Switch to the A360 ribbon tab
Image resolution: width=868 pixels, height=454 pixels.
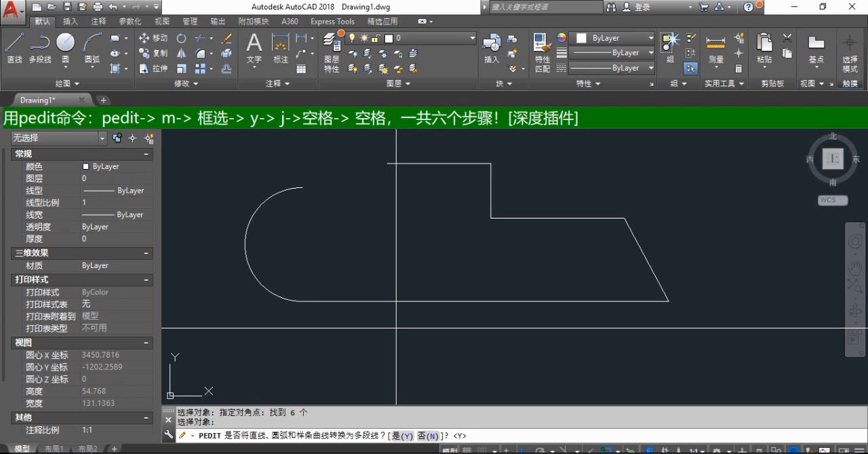click(x=290, y=21)
